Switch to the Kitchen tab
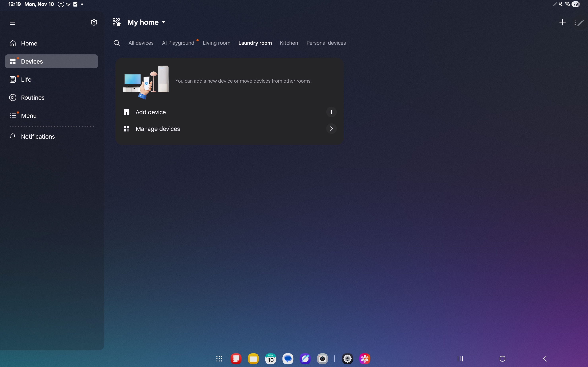588x367 pixels. click(289, 43)
